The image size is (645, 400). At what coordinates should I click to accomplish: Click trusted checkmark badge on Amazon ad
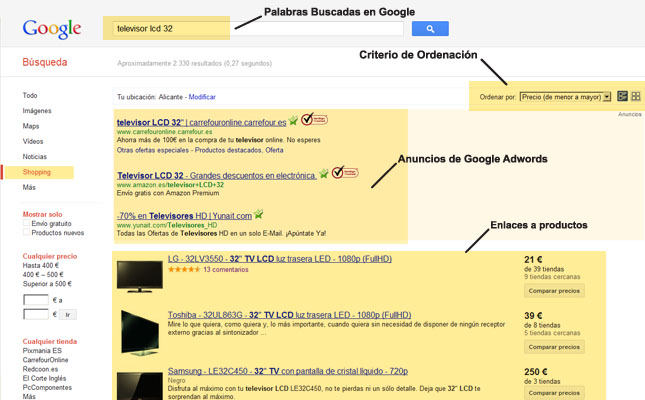tap(345, 172)
